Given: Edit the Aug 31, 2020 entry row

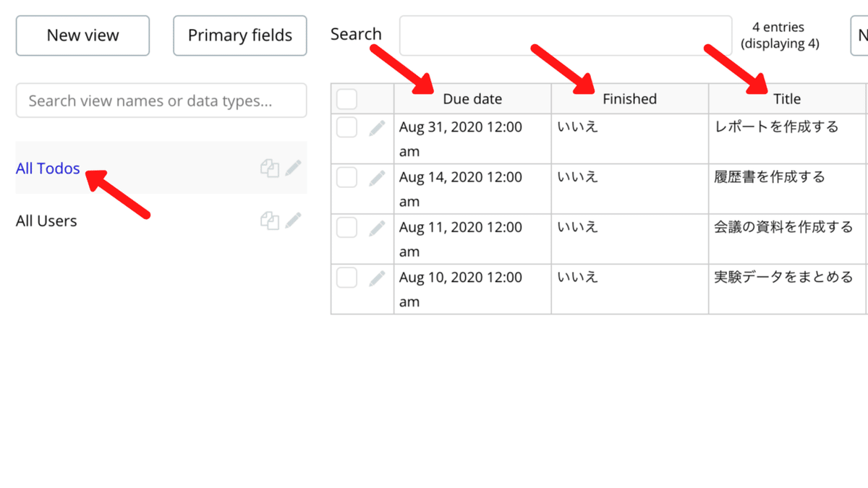Looking at the screenshot, I should [377, 128].
